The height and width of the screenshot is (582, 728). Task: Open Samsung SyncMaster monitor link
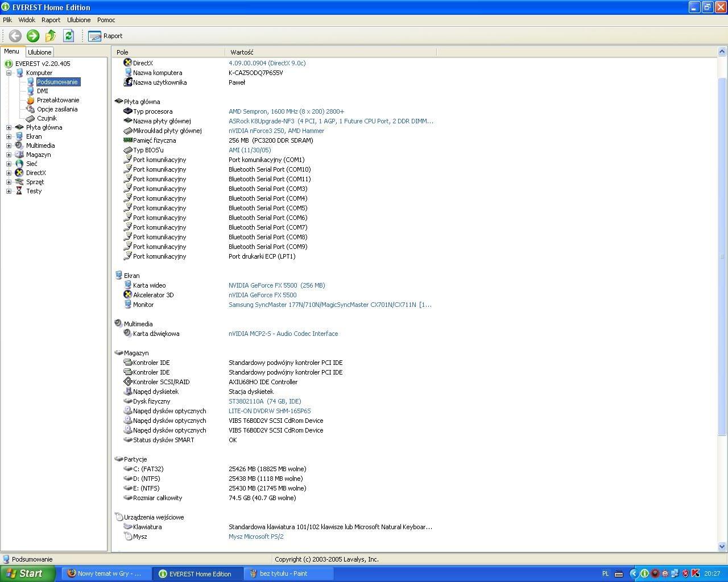[330, 305]
